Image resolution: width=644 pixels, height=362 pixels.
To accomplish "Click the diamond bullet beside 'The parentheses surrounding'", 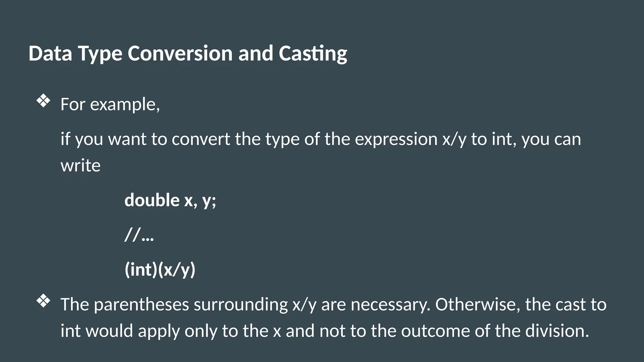I will pyautogui.click(x=43, y=301).
